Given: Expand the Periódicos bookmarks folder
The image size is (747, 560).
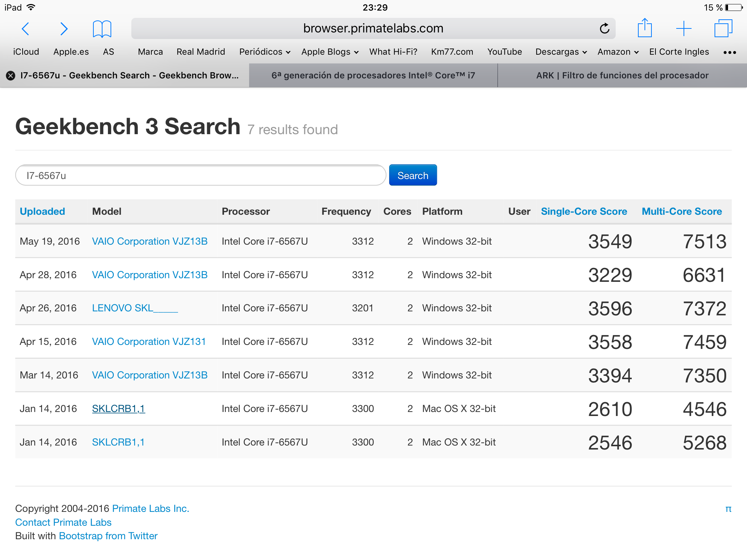Looking at the screenshot, I should (x=264, y=52).
